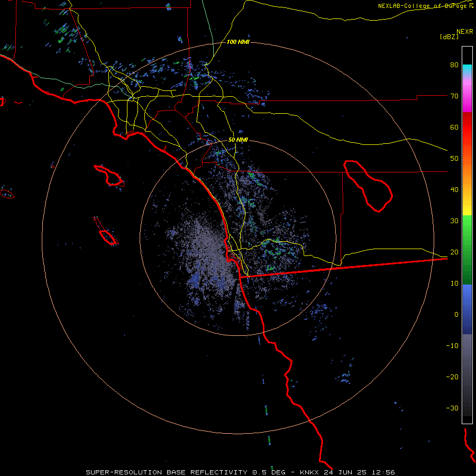
Task: Pick the magenta band of the color scale
Action: tap(467, 96)
